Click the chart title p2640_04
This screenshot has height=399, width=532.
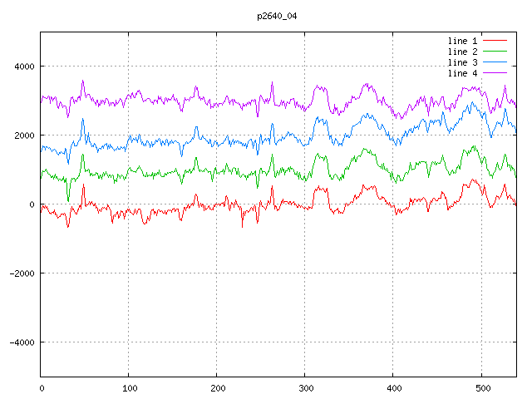point(277,17)
